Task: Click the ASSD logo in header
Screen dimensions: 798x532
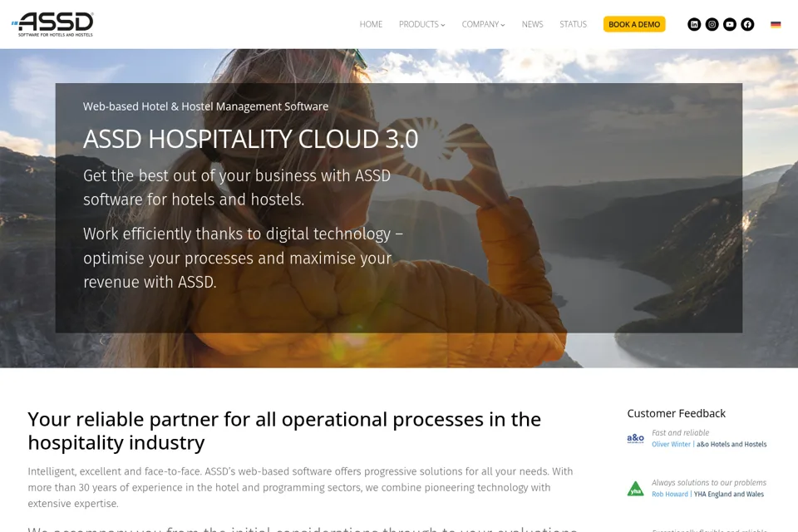Action: tap(52, 24)
